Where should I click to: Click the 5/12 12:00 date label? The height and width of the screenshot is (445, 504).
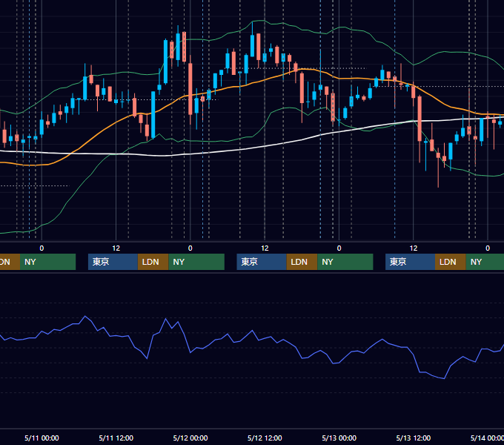(x=265, y=438)
